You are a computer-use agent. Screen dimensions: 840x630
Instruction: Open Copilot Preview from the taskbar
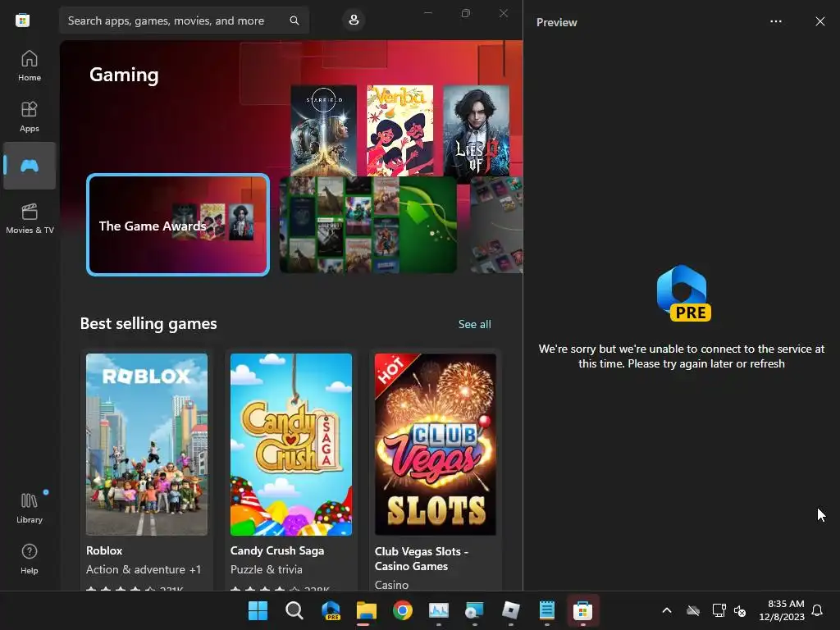(331, 610)
